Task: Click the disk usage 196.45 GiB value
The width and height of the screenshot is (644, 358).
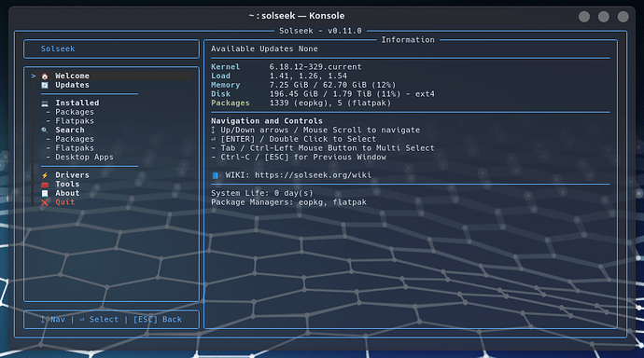Action: click(352, 94)
